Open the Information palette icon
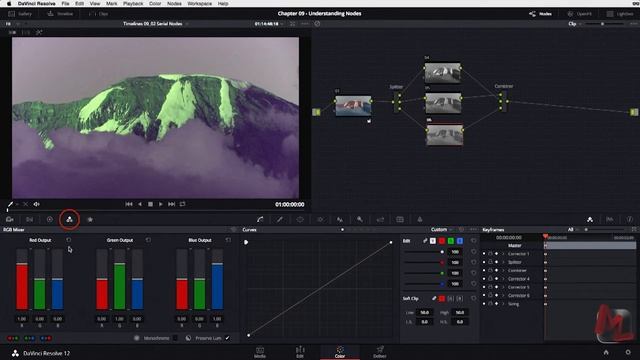 click(x=630, y=220)
